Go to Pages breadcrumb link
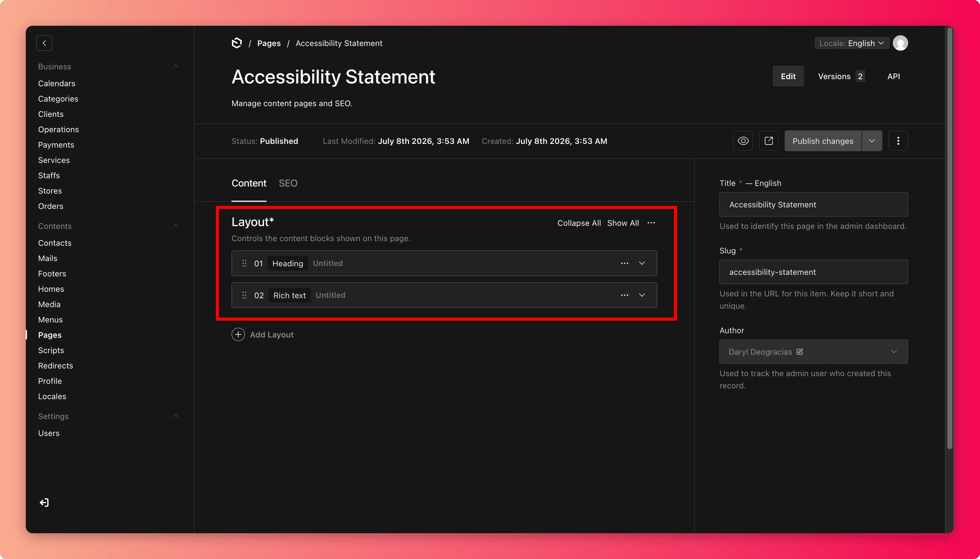 click(269, 43)
